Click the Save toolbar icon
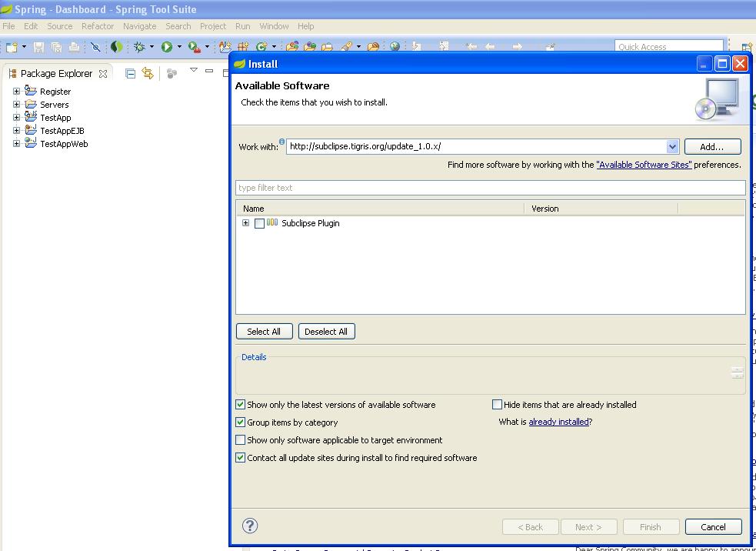 click(38, 46)
